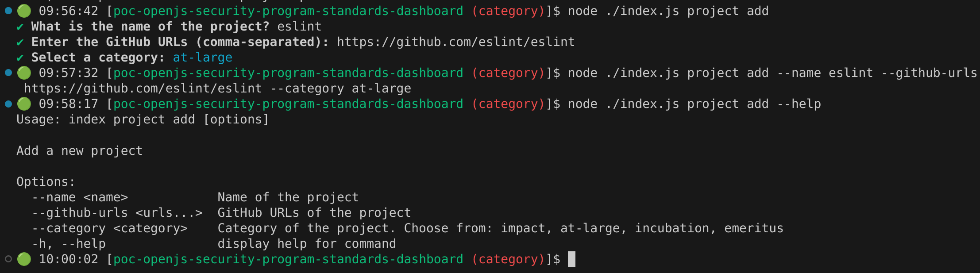Click the green circle beside 09:57:32
The image size is (980, 273).
24,73
